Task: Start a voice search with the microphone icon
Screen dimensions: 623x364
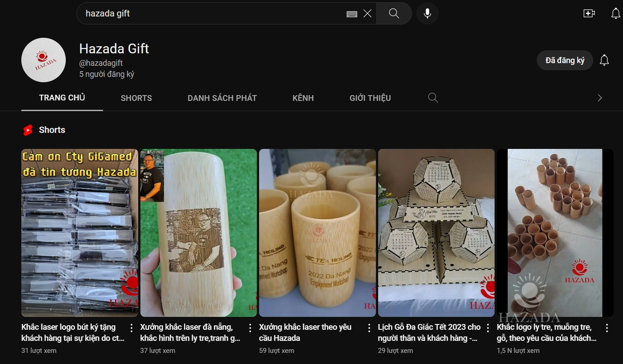Action: 427,13
